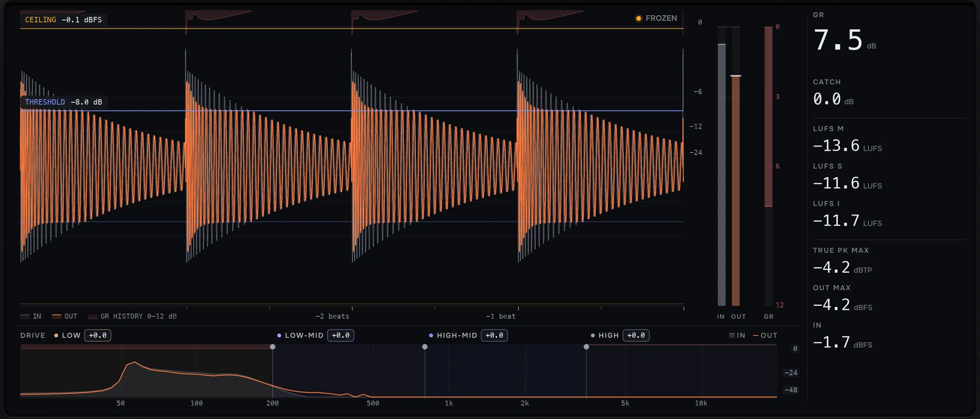Click the -1 beat timeline label
The image size is (980, 419).
(x=500, y=316)
